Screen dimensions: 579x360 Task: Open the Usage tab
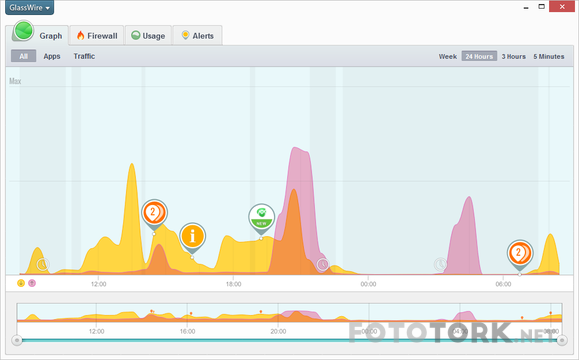click(148, 36)
